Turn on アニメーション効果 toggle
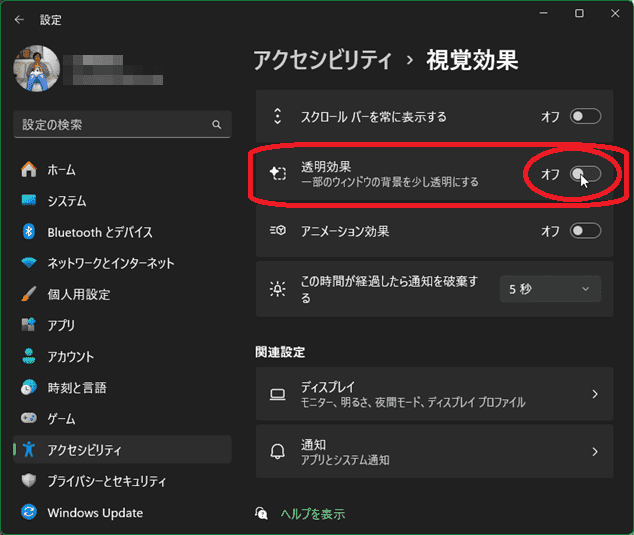 click(585, 231)
